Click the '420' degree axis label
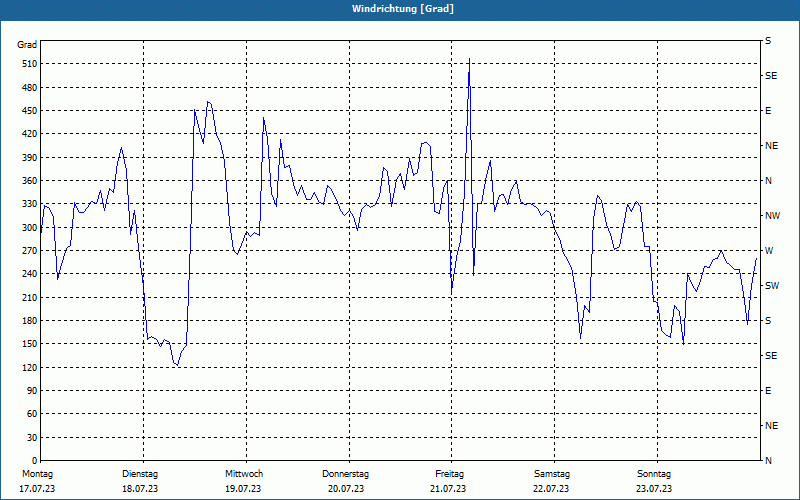Image resolution: width=800 pixels, height=500 pixels. [31, 134]
